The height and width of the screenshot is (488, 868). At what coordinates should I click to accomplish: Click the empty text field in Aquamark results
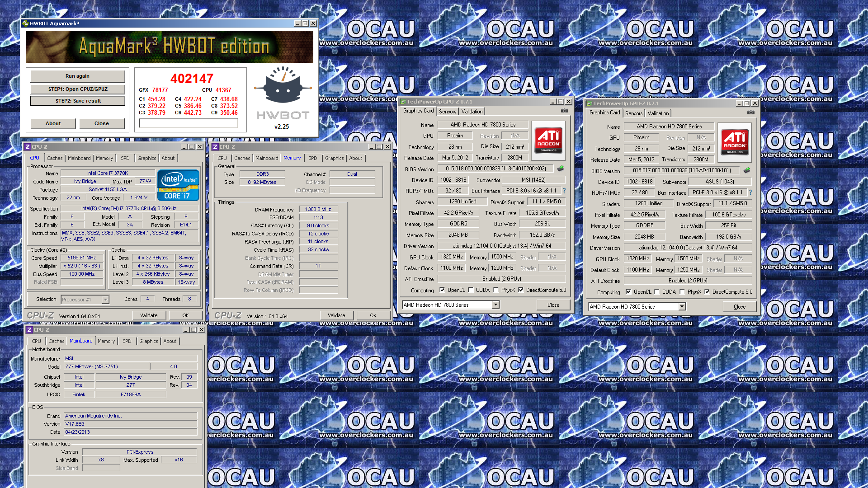pos(188,123)
